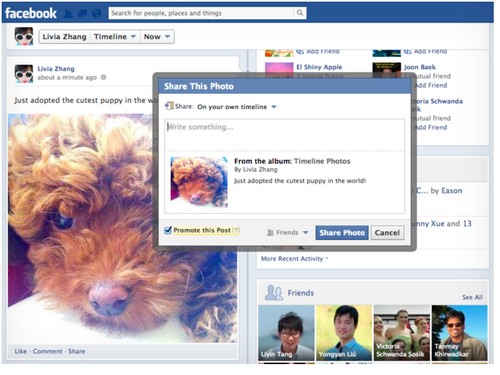Click the search magnifier icon
The height and width of the screenshot is (375, 500).
point(300,13)
